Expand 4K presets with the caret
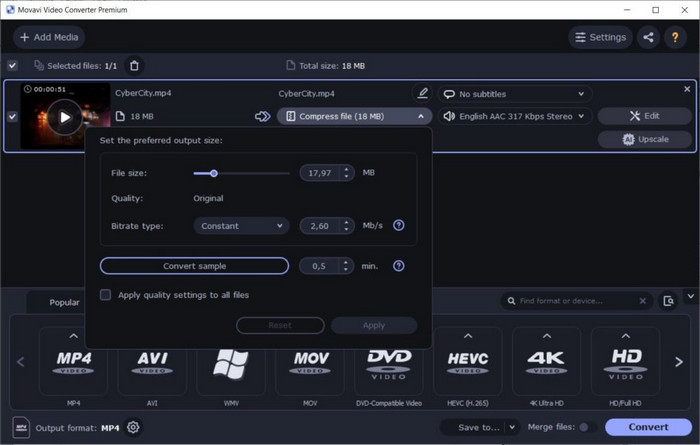The image size is (700, 445). [547, 336]
